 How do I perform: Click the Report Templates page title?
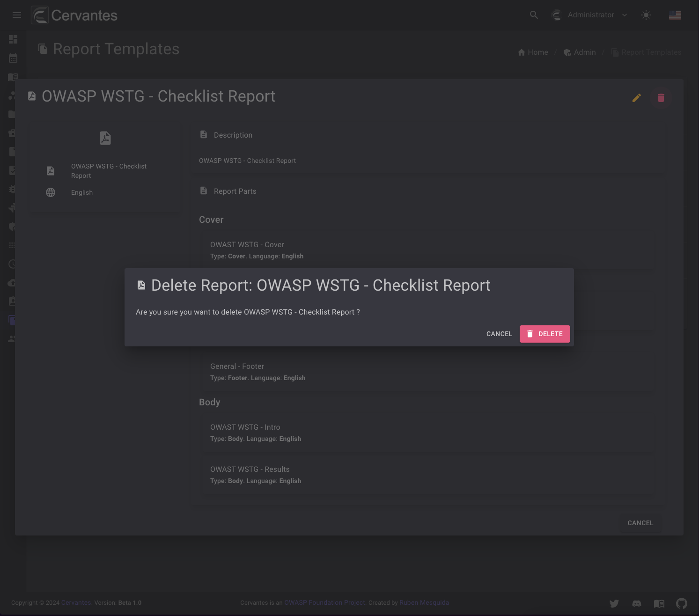(x=116, y=49)
